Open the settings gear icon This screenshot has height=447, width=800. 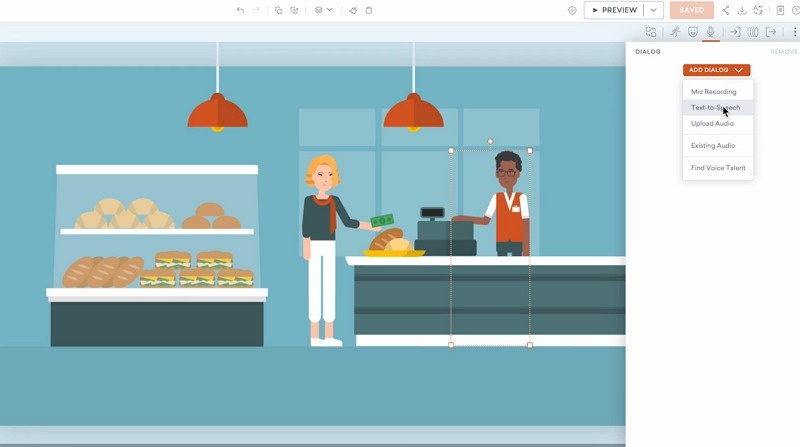click(572, 10)
